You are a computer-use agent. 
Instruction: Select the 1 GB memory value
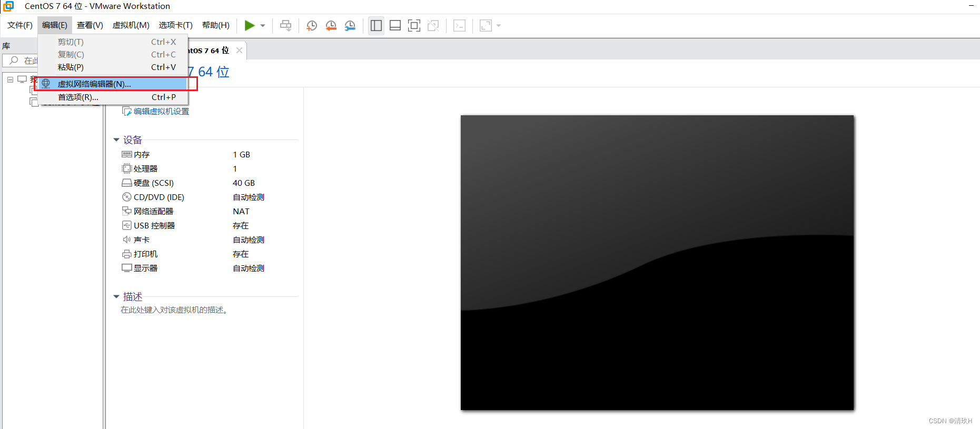click(242, 154)
